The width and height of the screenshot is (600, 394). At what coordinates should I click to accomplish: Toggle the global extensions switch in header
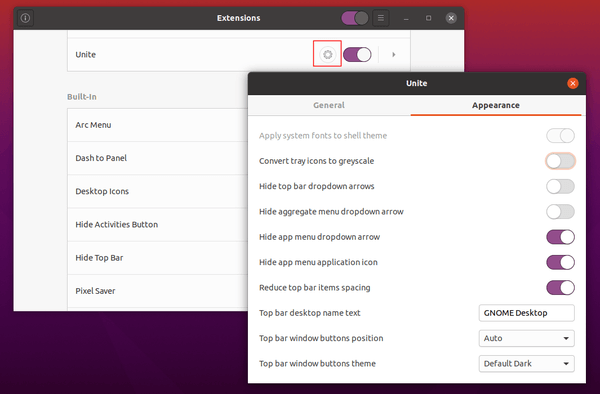pos(355,18)
